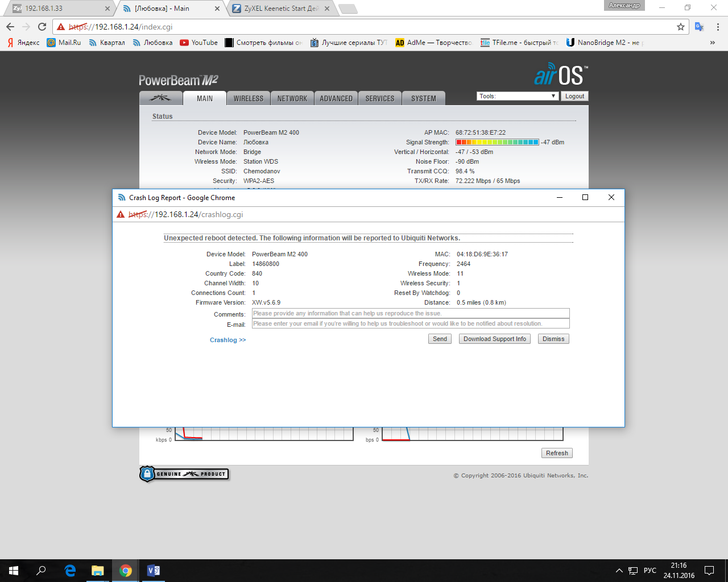Reload the page with refresh icon
The image size is (728, 582).
[42, 27]
